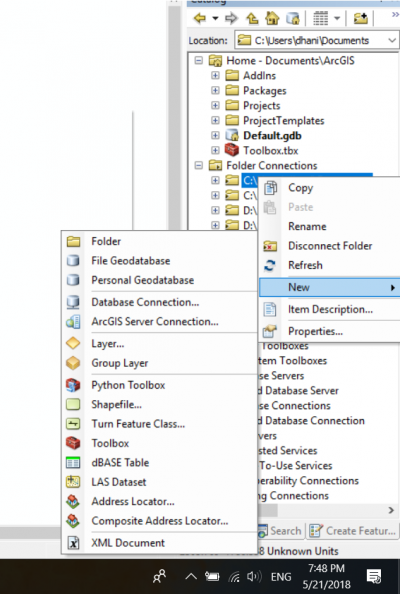Click Layer... in New submenu
The height and width of the screenshot is (594, 400).
click(159, 344)
